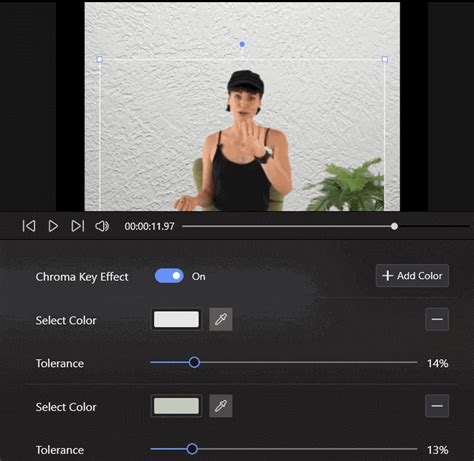
Task: Click the 14% Tolerance slider handle
Action: [x=194, y=362]
